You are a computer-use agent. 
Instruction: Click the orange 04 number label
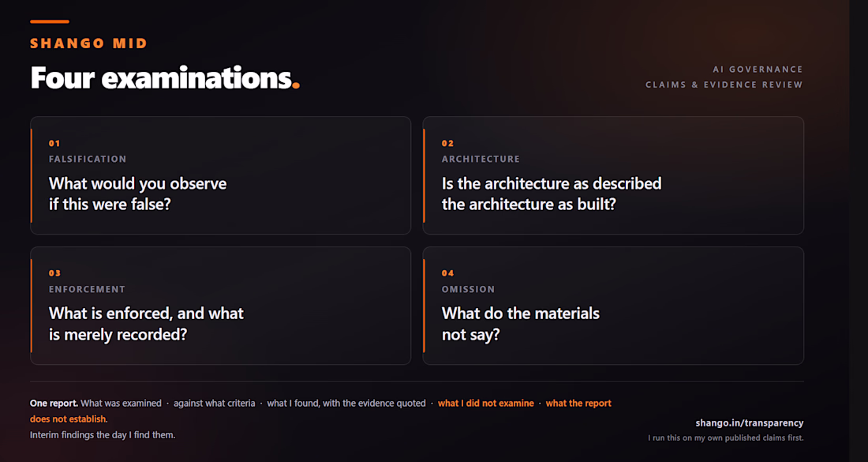point(448,273)
